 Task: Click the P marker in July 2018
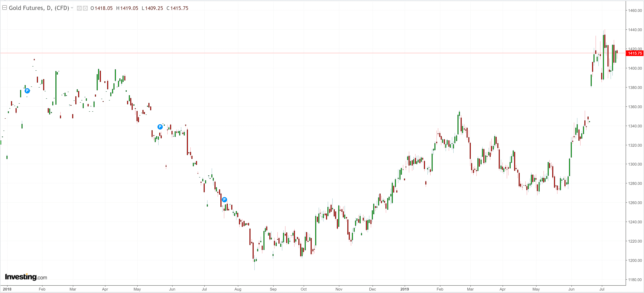224,200
